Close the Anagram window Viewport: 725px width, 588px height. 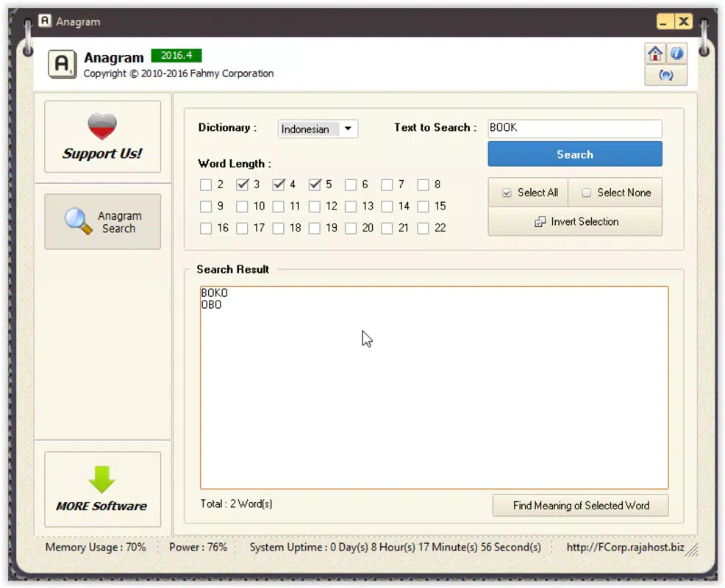click(x=683, y=21)
